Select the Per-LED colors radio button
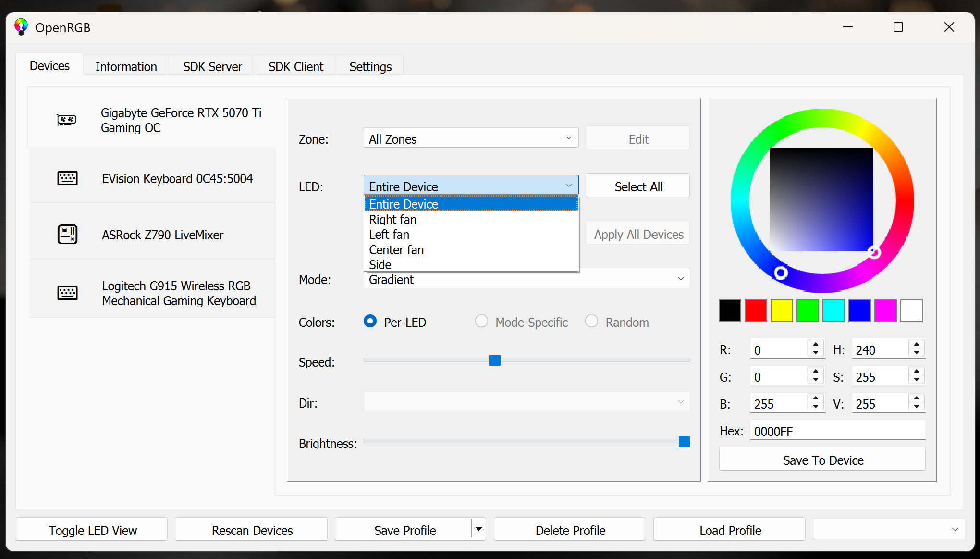Viewport: 980px width, 559px height. (x=370, y=321)
